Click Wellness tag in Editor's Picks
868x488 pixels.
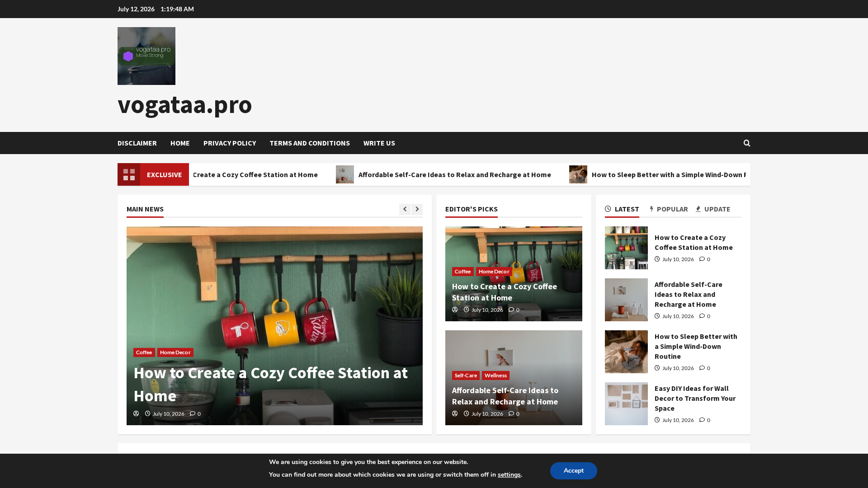495,375
